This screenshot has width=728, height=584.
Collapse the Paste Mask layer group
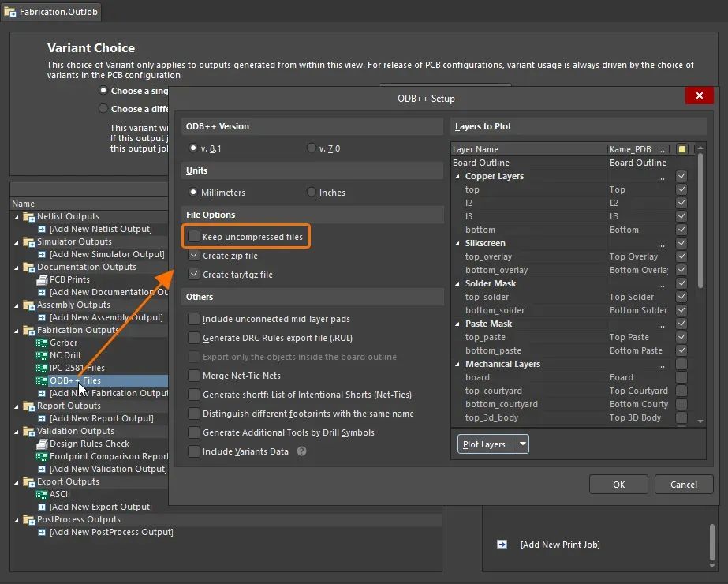click(x=457, y=324)
